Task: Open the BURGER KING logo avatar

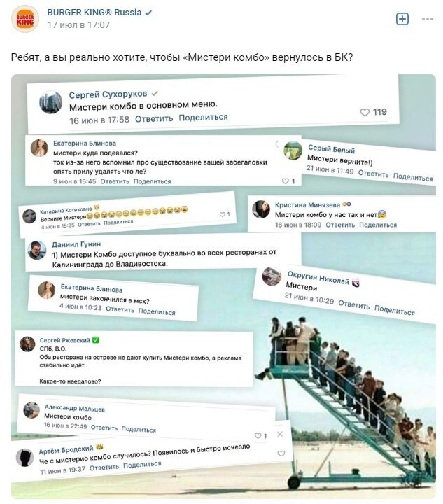Action: pyautogui.click(x=24, y=19)
